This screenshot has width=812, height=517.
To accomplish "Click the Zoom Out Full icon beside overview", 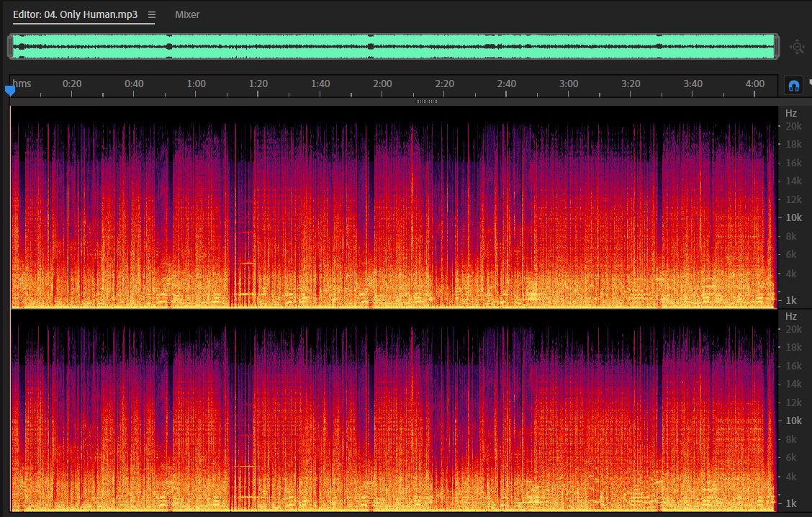I will coord(797,47).
